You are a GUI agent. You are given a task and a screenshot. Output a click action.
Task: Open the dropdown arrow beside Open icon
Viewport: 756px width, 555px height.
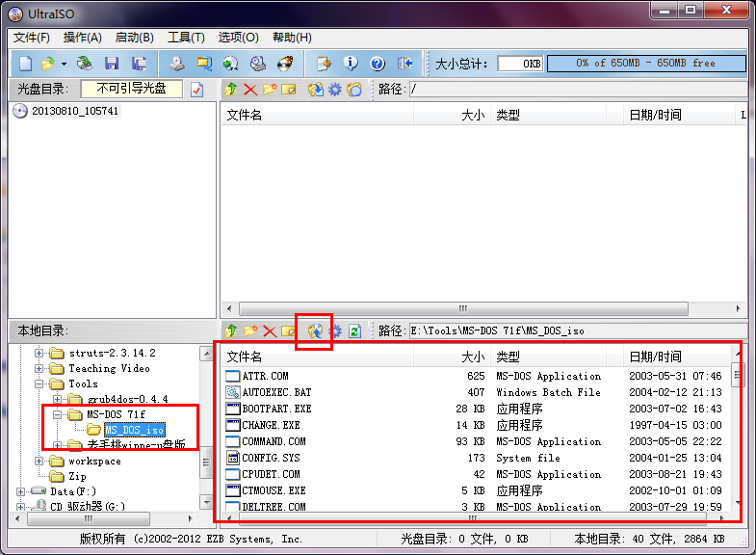[64, 64]
